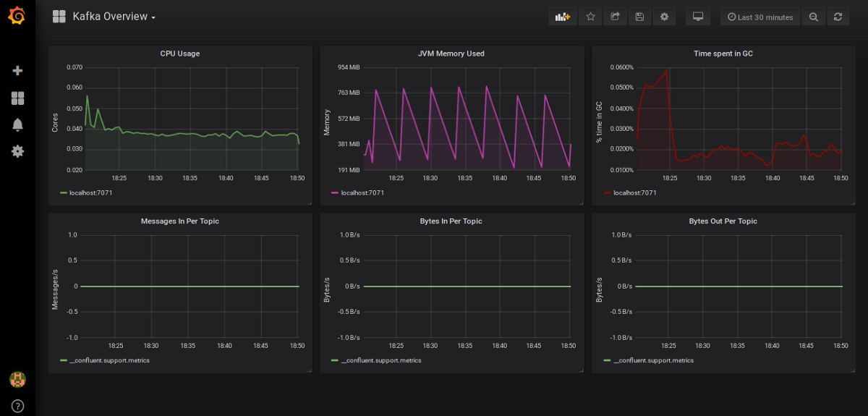Refresh the dashboard with refresh icon
The image size is (868, 416).
[x=838, y=17]
